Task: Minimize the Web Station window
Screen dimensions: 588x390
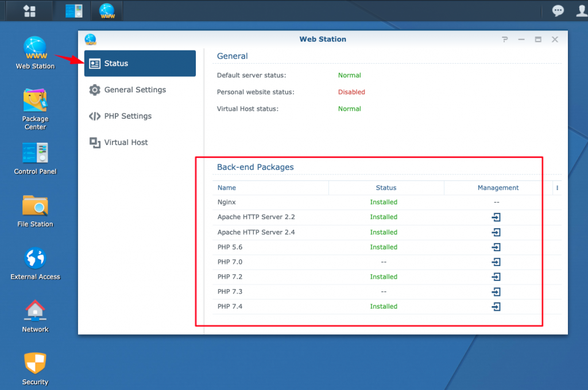Action: tap(521, 40)
